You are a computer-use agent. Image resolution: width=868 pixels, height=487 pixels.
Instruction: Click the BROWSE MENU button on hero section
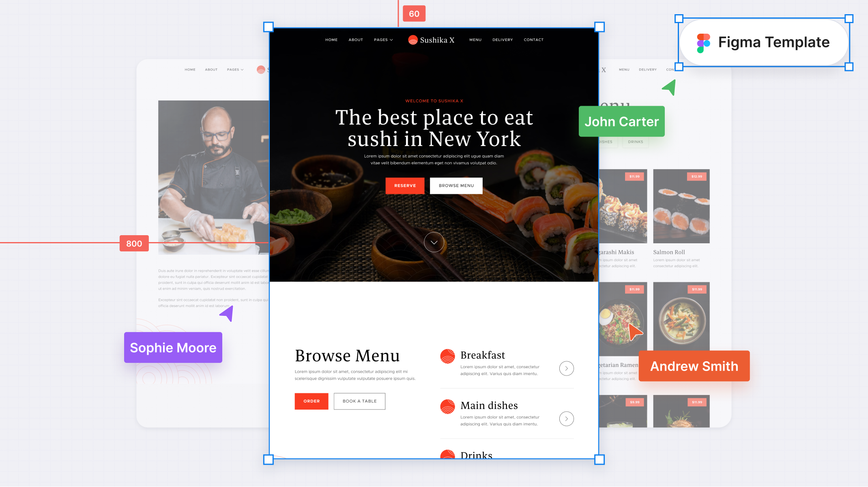click(455, 185)
